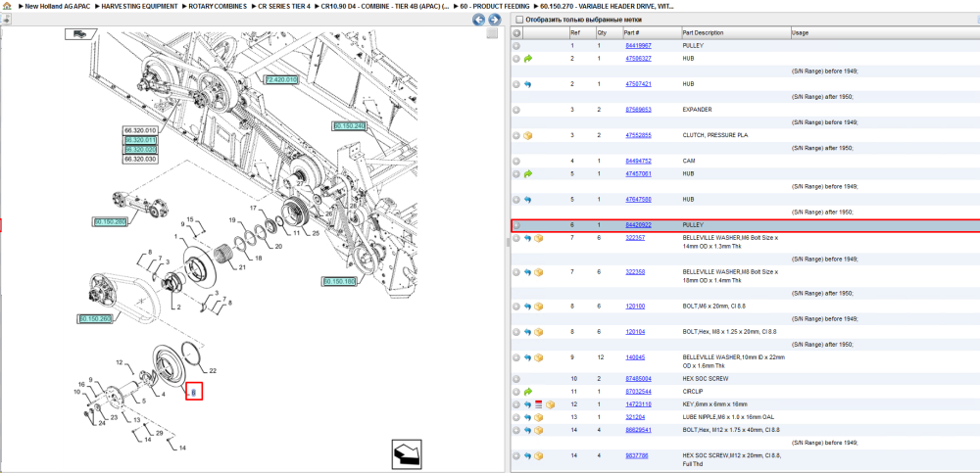Viewport: 980px width, 473px height.
Task: Open part number link 14723110
Action: 638,404
